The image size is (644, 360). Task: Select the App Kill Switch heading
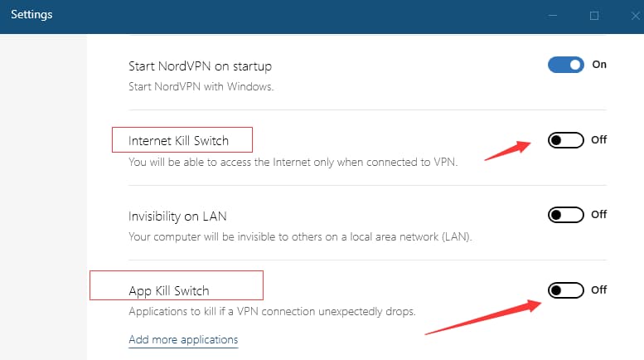169,291
